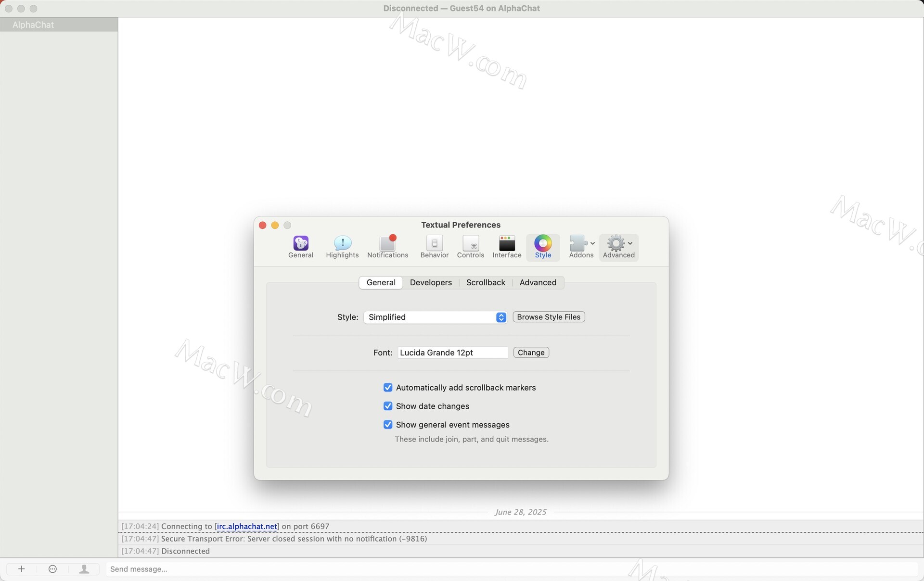Open the Advanced gear menu
The height and width of the screenshot is (581, 924).
pyautogui.click(x=618, y=247)
